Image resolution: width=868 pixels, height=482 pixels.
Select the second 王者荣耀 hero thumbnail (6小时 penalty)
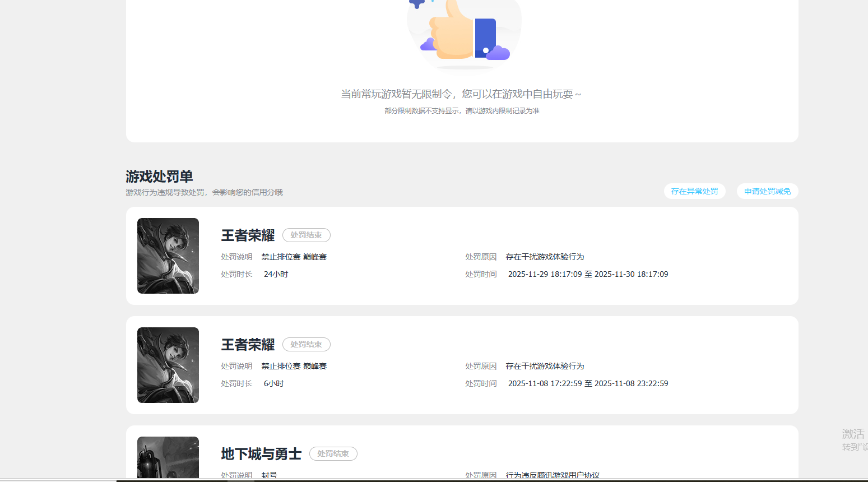click(168, 365)
